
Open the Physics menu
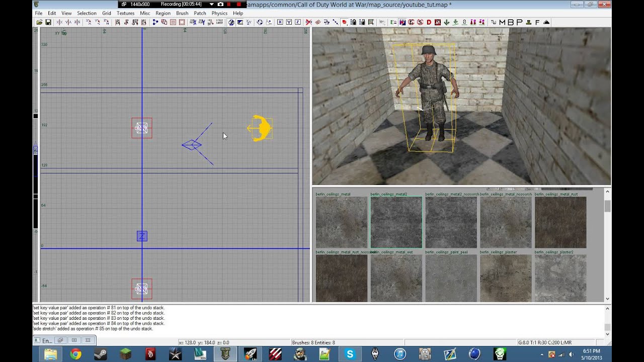click(x=219, y=13)
